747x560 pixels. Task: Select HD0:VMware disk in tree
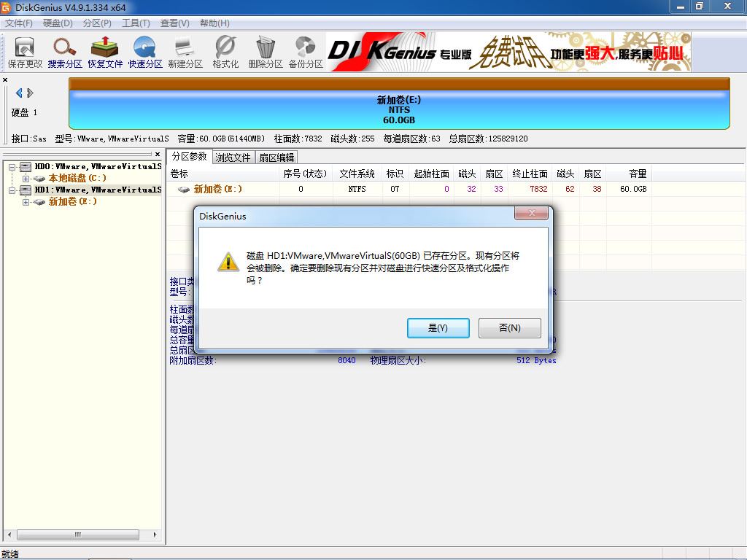pos(98,166)
